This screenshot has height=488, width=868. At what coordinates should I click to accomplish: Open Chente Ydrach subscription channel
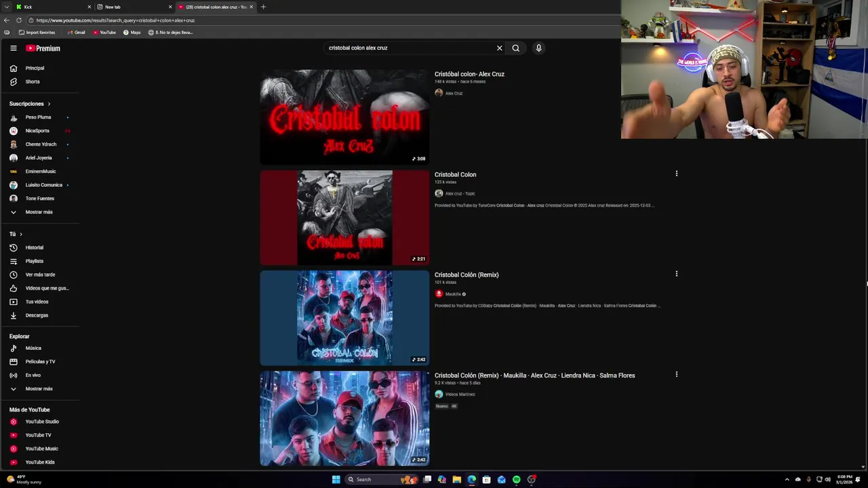coord(39,144)
